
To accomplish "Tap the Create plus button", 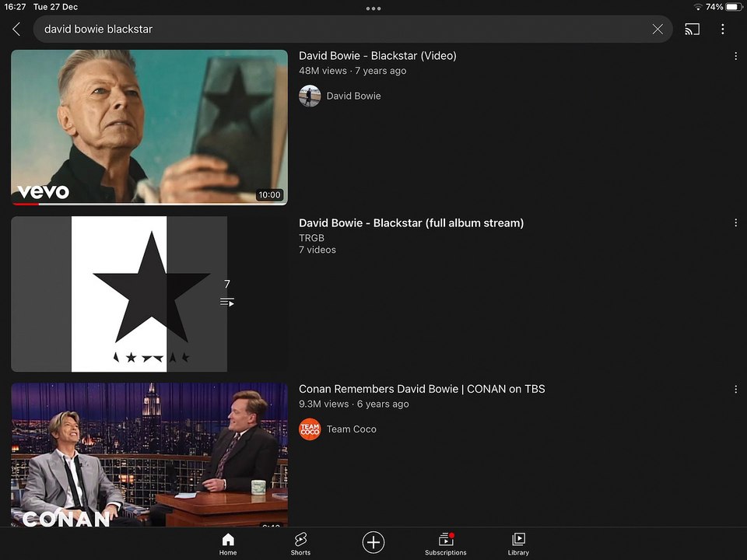I will (x=373, y=542).
